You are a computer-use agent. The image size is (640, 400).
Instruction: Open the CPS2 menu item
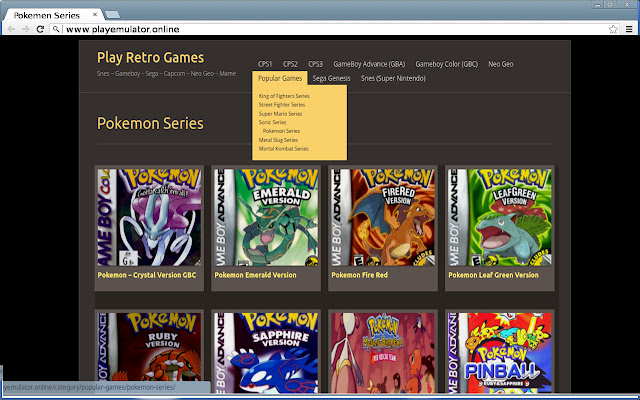290,64
